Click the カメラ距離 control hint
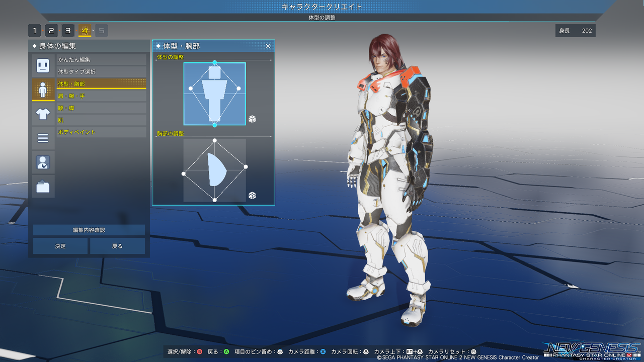 tap(307, 352)
